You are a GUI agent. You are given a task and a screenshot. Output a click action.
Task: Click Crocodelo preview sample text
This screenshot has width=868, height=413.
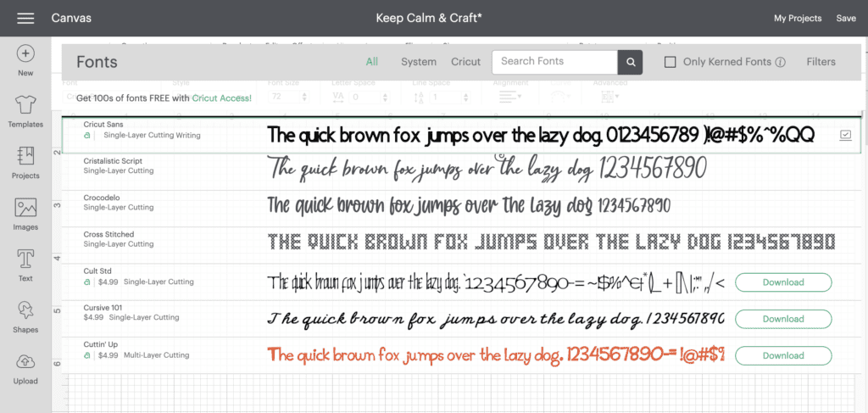(470, 205)
